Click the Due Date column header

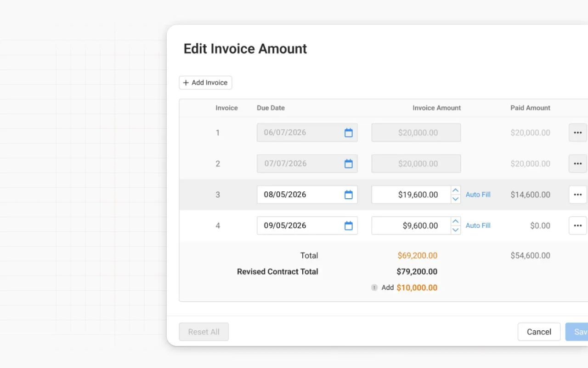click(271, 108)
